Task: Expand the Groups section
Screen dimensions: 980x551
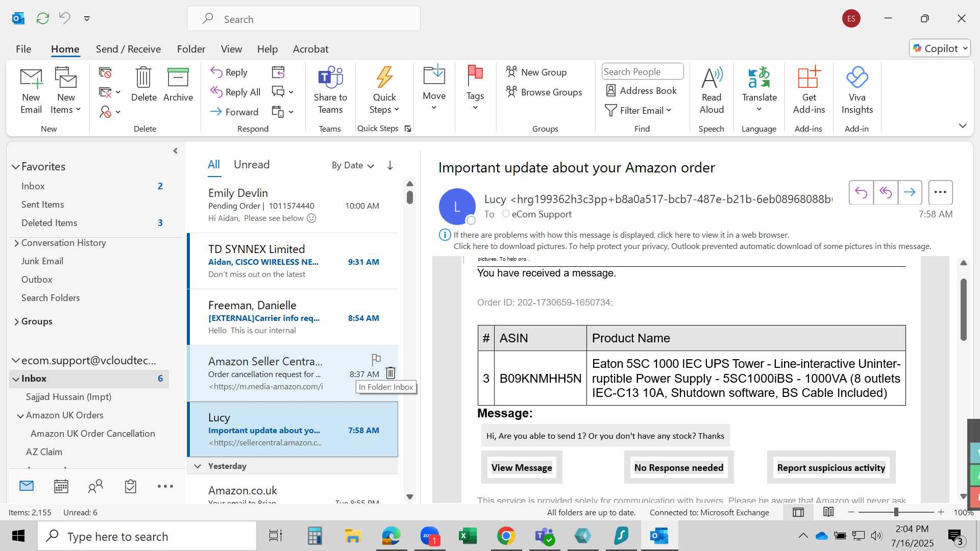Action: (x=16, y=321)
